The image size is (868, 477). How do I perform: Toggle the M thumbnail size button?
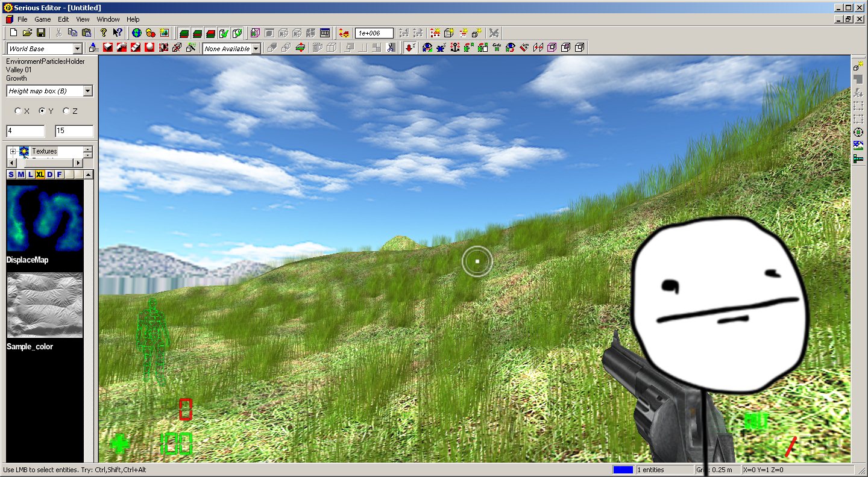click(x=20, y=175)
